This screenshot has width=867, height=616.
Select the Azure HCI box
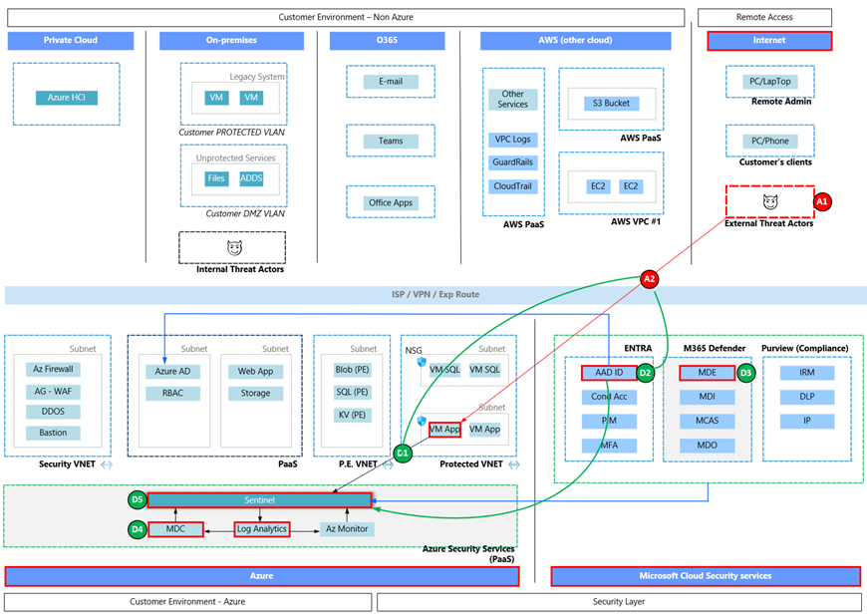pyautogui.click(x=67, y=98)
